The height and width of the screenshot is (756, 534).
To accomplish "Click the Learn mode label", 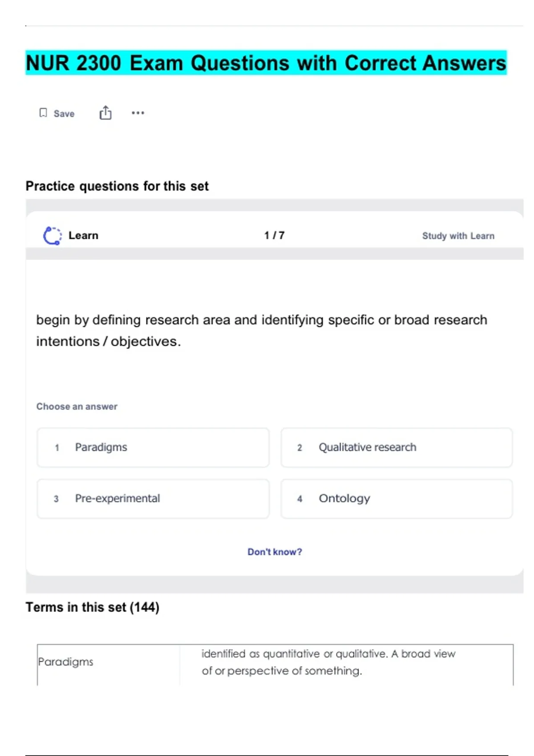I will pyautogui.click(x=83, y=236).
